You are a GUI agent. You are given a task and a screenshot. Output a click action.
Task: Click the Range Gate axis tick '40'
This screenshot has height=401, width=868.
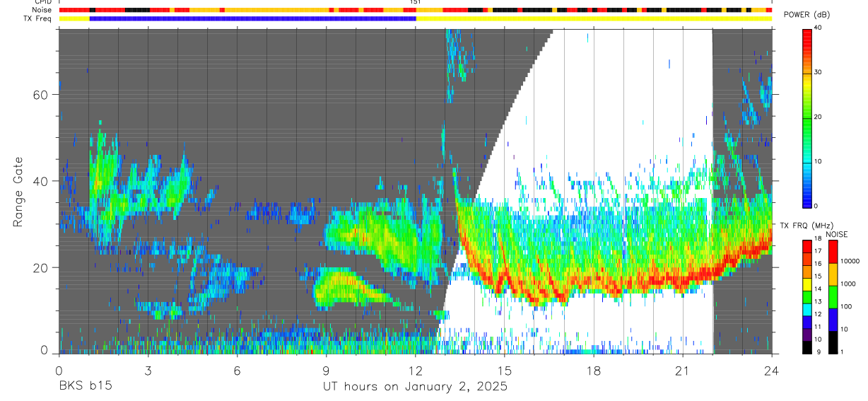click(42, 181)
